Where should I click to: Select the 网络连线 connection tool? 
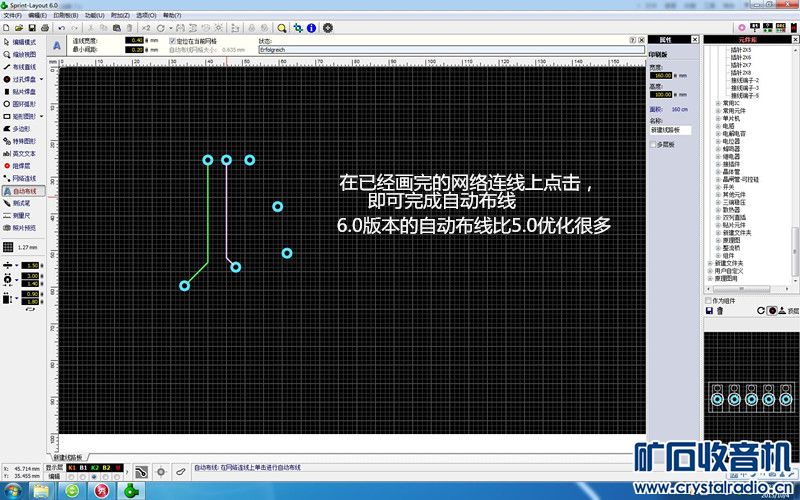22,178
